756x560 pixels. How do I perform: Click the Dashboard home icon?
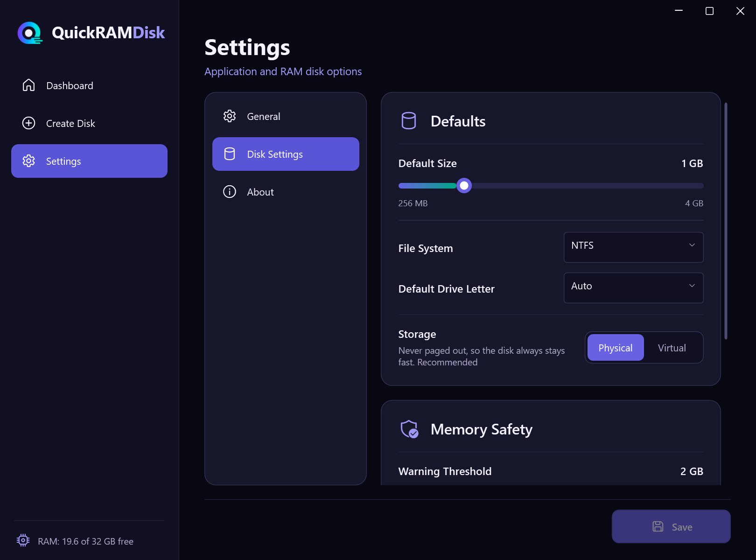pyautogui.click(x=29, y=85)
